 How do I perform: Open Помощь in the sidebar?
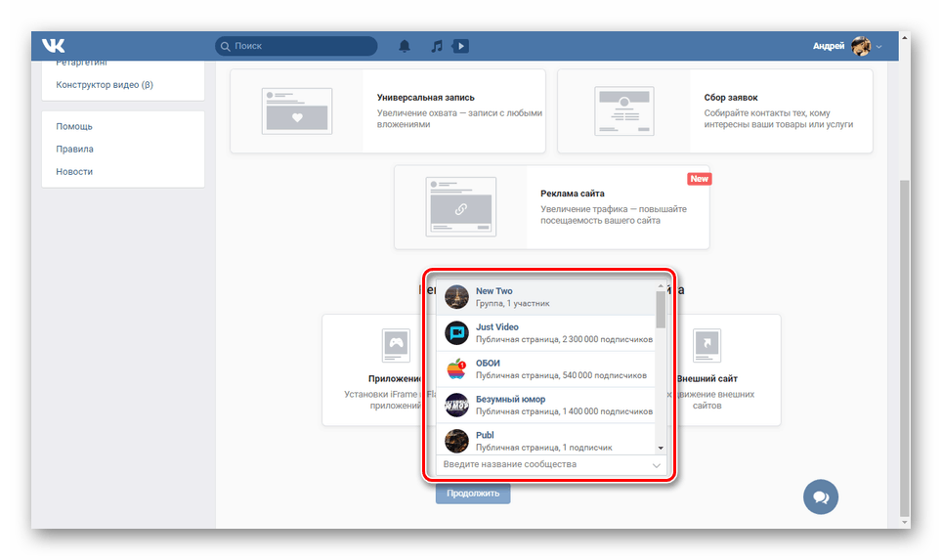(74, 126)
